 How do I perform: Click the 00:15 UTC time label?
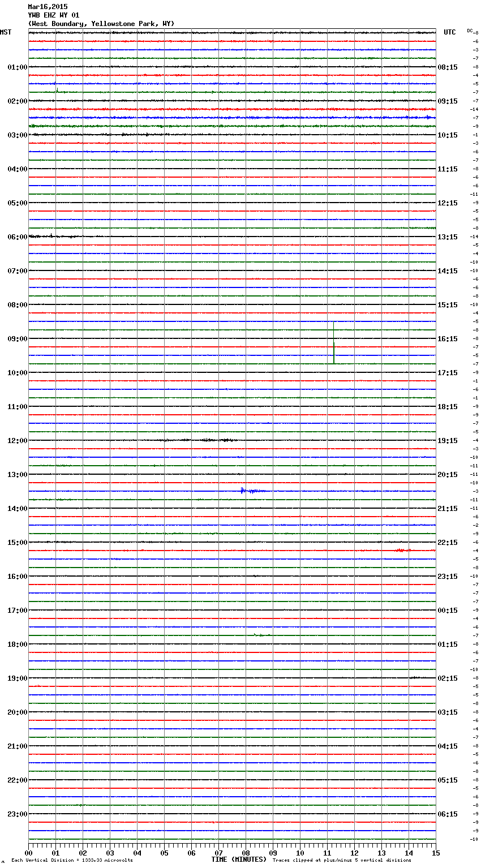click(448, 611)
